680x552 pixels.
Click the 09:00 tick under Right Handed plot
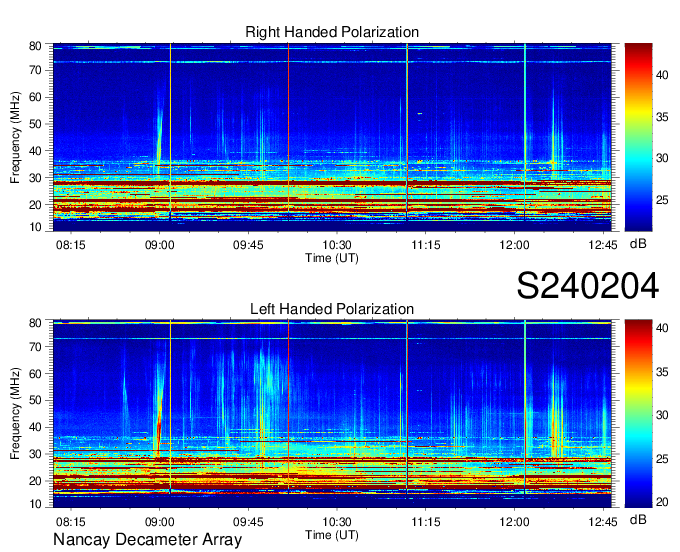pos(160,245)
